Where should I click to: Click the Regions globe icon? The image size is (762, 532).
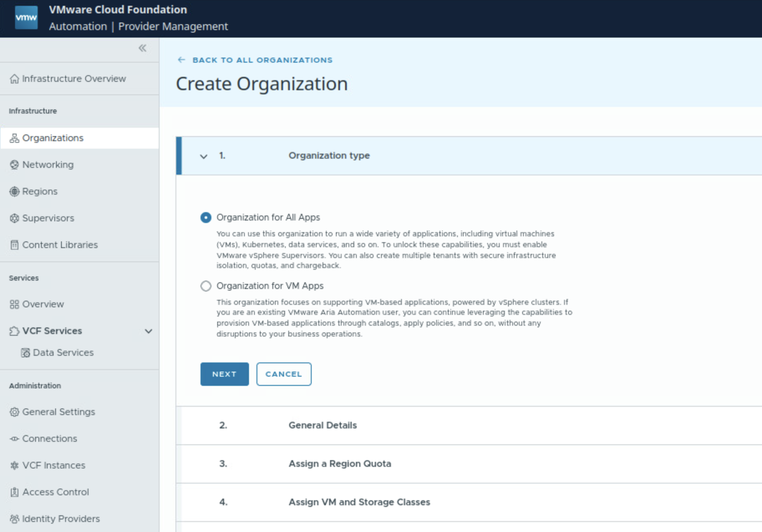click(x=15, y=192)
